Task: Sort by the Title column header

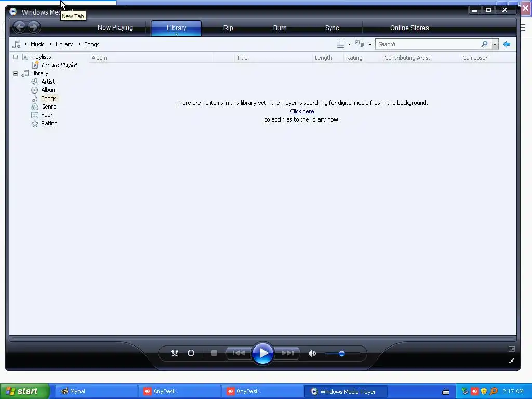Action: [x=273, y=58]
